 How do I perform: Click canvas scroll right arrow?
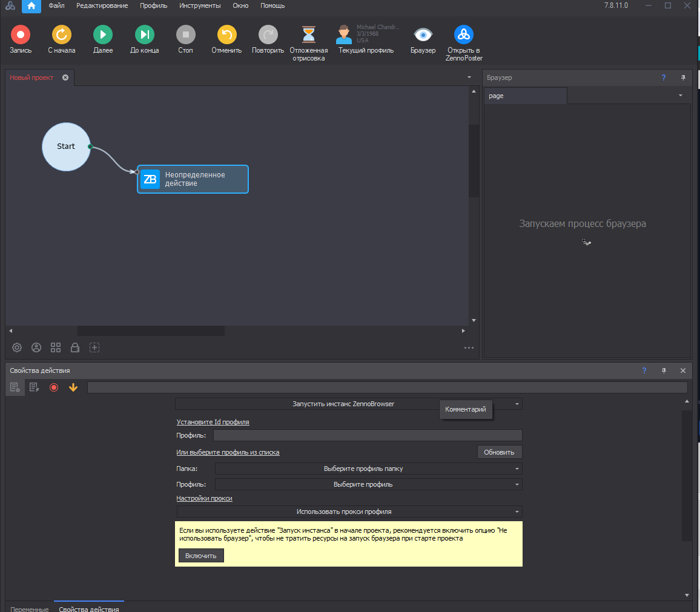(x=463, y=331)
